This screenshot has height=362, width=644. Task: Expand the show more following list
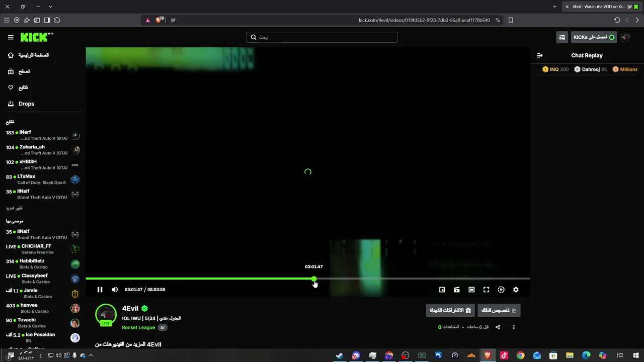(14, 208)
